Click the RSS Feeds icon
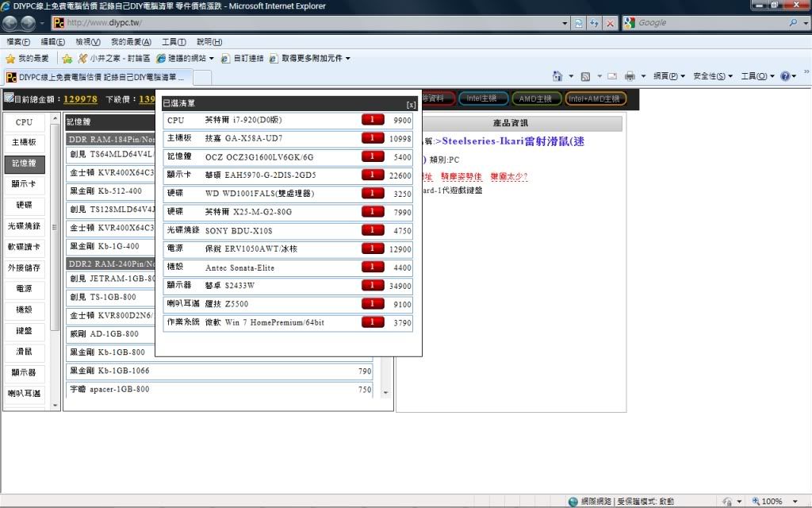The height and width of the screenshot is (508, 812). click(x=586, y=76)
